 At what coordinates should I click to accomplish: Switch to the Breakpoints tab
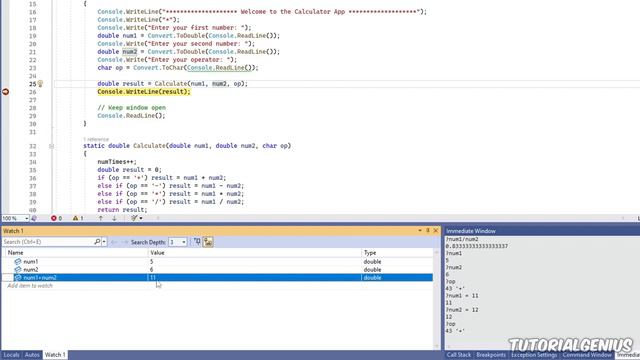point(491,355)
